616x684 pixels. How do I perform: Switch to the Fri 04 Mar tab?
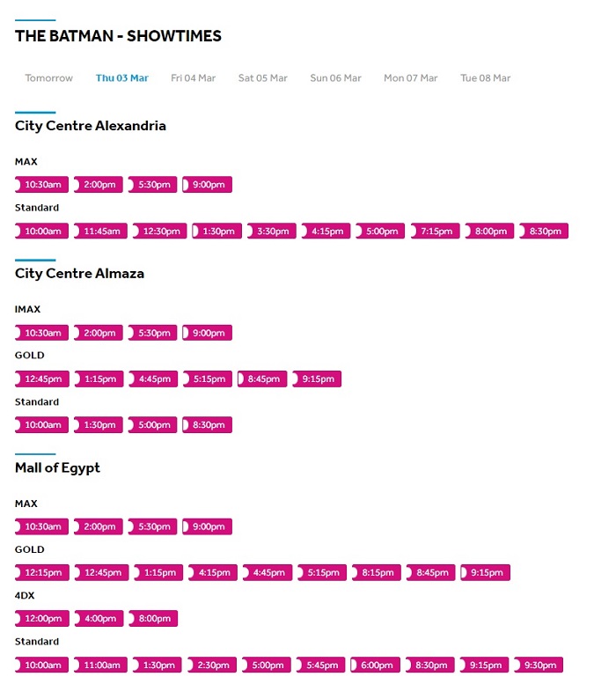(x=193, y=78)
